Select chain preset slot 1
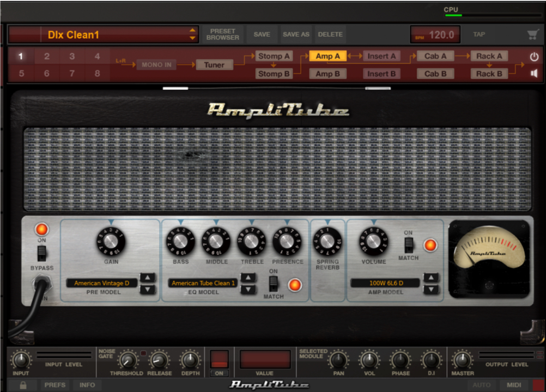 pyautogui.click(x=21, y=56)
